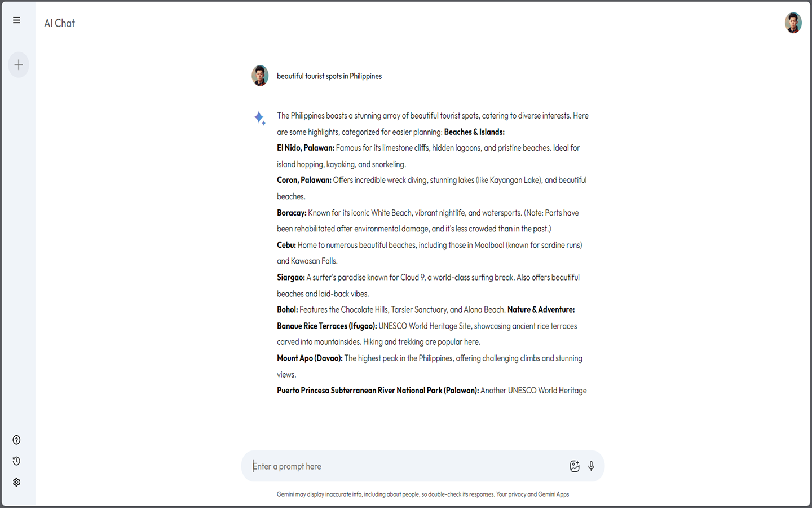Focus the 'Enter a prompt here' field
The height and width of the screenshot is (508, 812).
pyautogui.click(x=406, y=466)
